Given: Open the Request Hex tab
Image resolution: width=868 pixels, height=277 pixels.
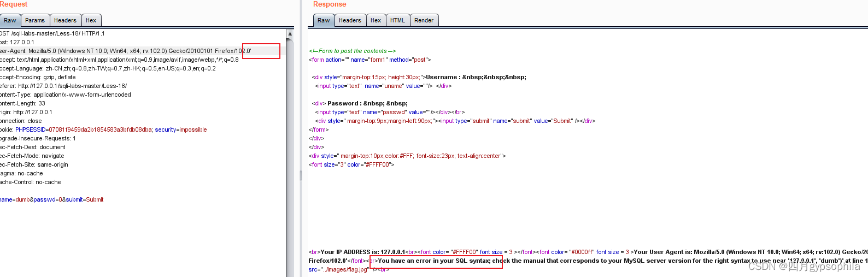Looking at the screenshot, I should tap(91, 20).
